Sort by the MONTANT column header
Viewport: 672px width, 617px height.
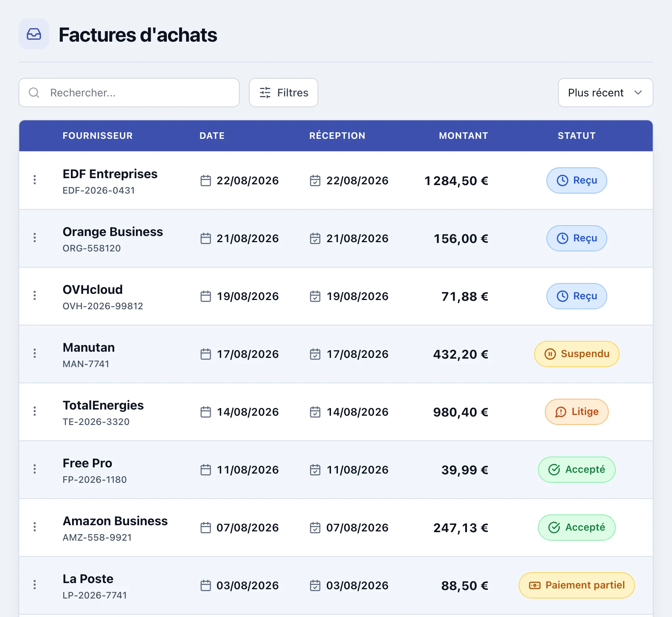click(464, 136)
